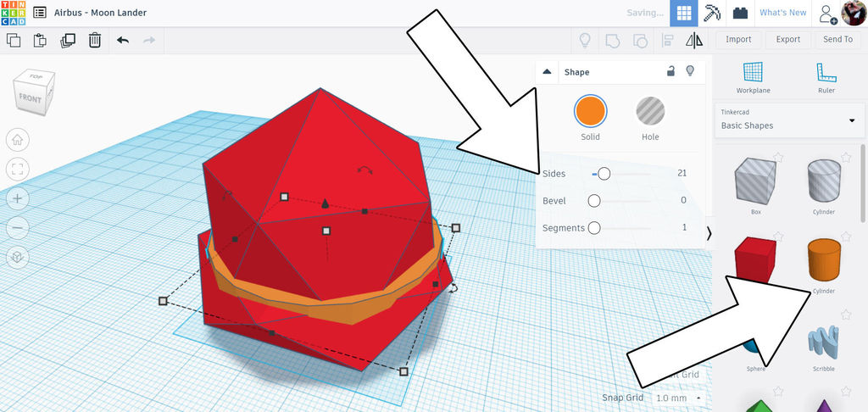Zoom out with the minus button
Image resolution: width=868 pixels, height=412 pixels.
coord(17,227)
